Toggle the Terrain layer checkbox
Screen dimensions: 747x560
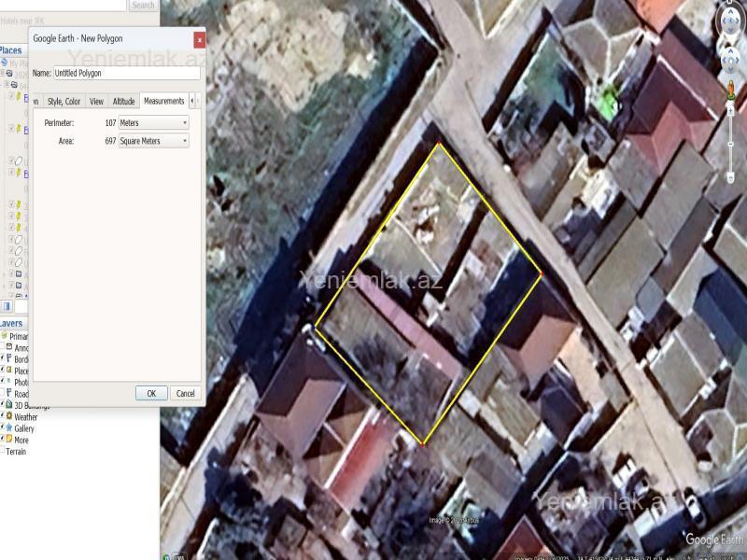[x=2, y=452]
